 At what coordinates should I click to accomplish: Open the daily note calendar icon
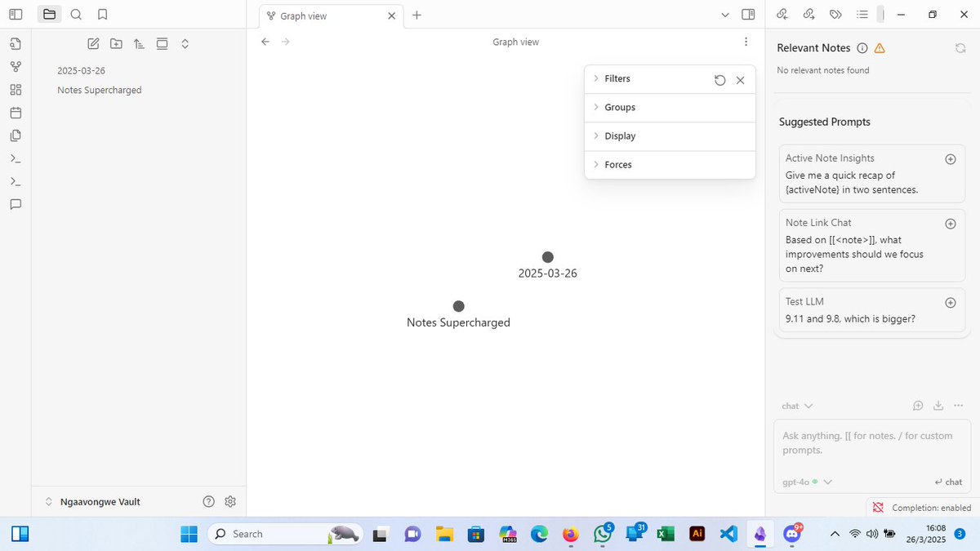click(x=16, y=113)
